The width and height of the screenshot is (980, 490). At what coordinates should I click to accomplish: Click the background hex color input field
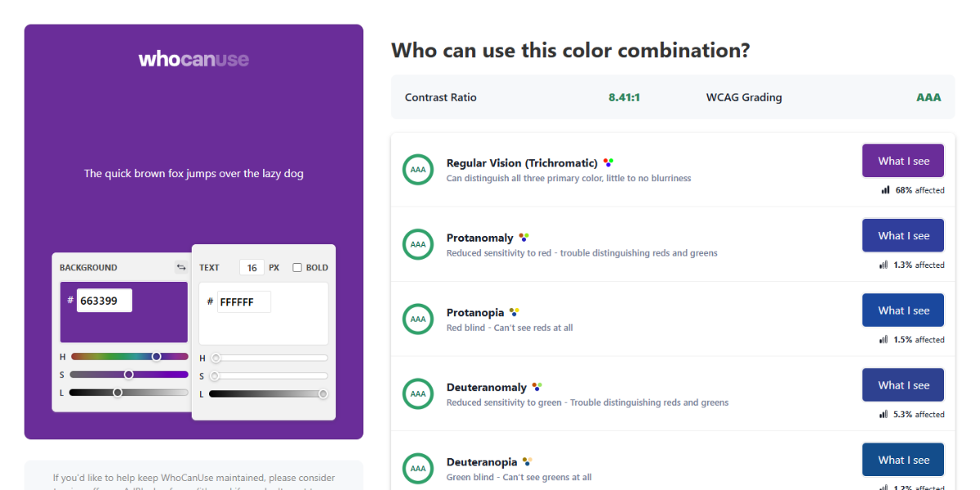(104, 301)
